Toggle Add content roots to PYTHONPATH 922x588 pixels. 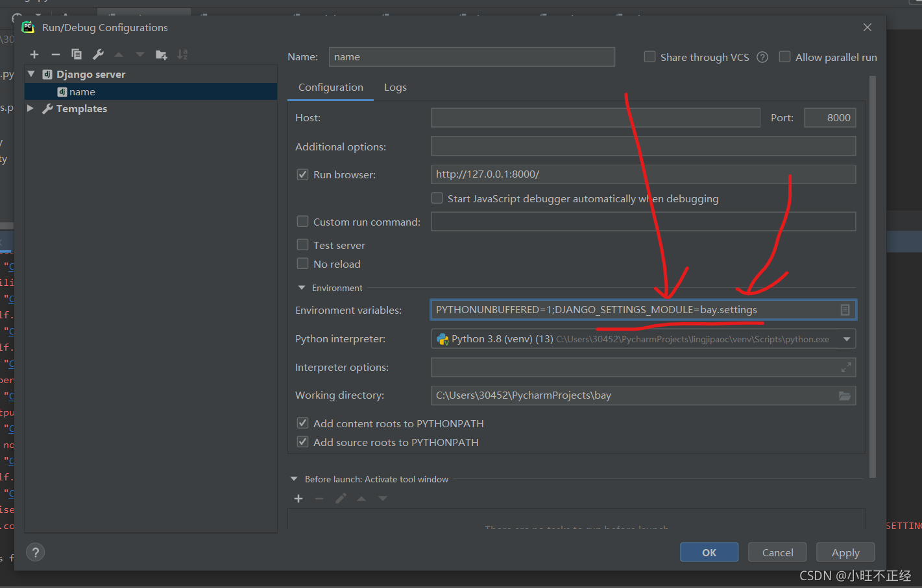(x=302, y=423)
